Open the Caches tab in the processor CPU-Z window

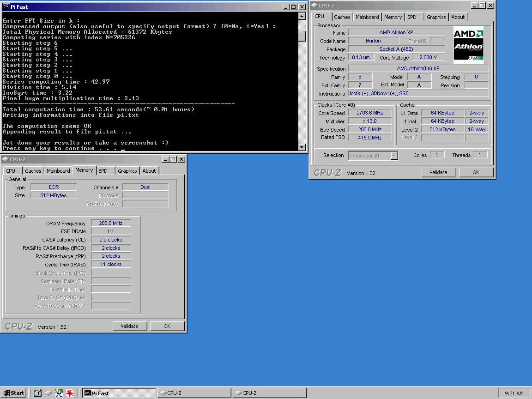pyautogui.click(x=342, y=17)
